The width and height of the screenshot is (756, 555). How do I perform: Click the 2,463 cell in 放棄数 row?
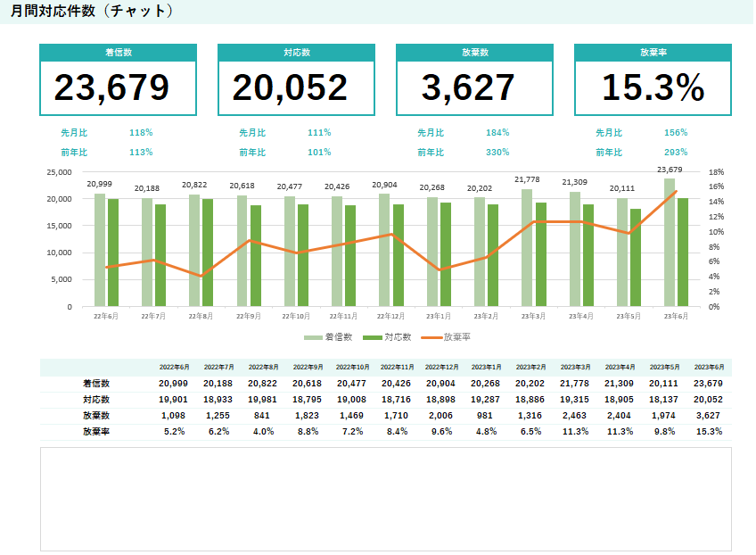[x=574, y=415]
